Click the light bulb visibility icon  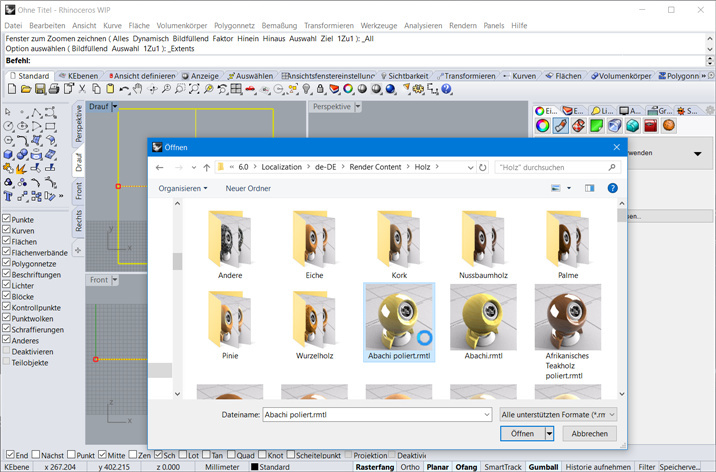306,89
